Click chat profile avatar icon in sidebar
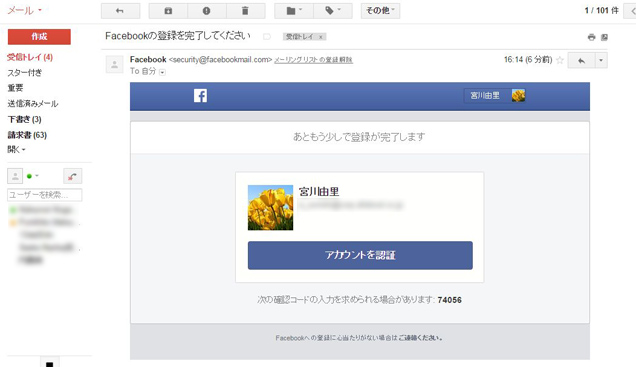This screenshot has height=367, width=636. point(15,176)
